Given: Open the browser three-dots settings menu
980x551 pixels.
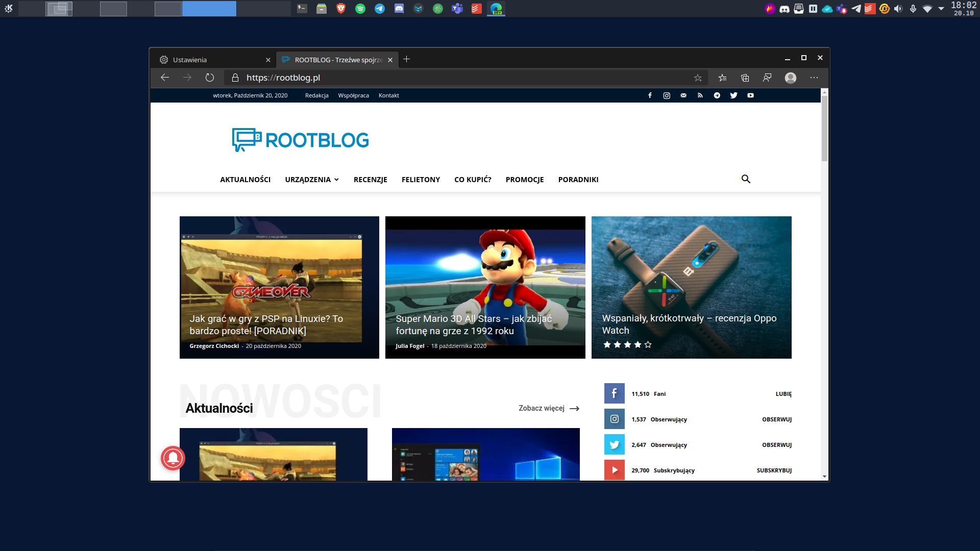Looking at the screenshot, I should tap(814, 78).
